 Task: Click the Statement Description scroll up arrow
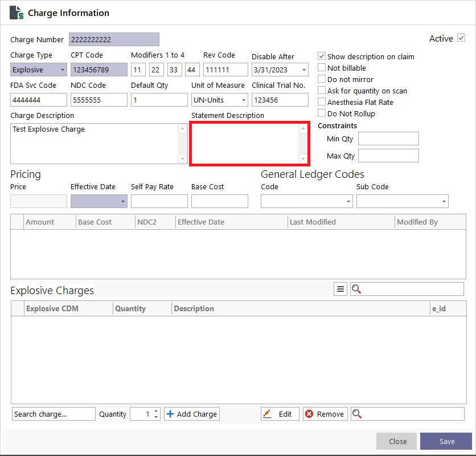pyautogui.click(x=303, y=129)
